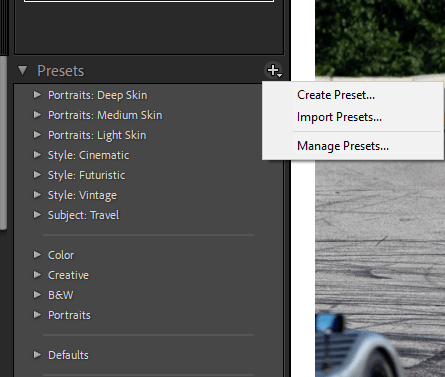Screen dimensions: 445x377
Task: Expand the B&W preset group arrow
Action: pos(37,295)
